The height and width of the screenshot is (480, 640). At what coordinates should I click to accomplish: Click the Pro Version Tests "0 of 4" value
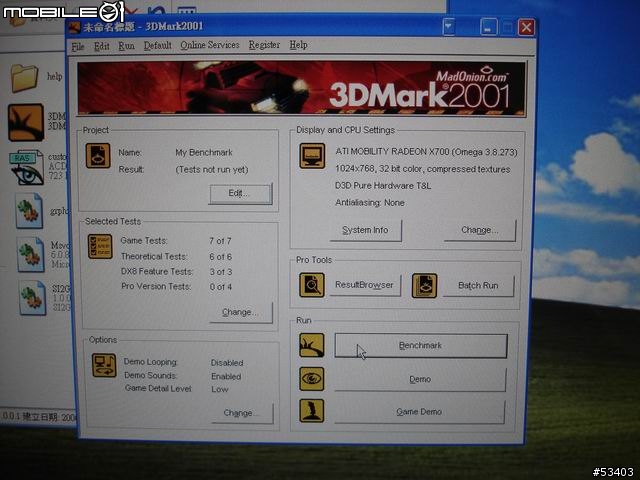coord(221,287)
